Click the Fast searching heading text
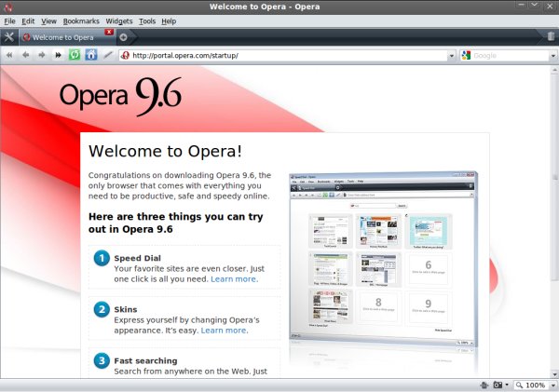559x392 pixels. (145, 360)
